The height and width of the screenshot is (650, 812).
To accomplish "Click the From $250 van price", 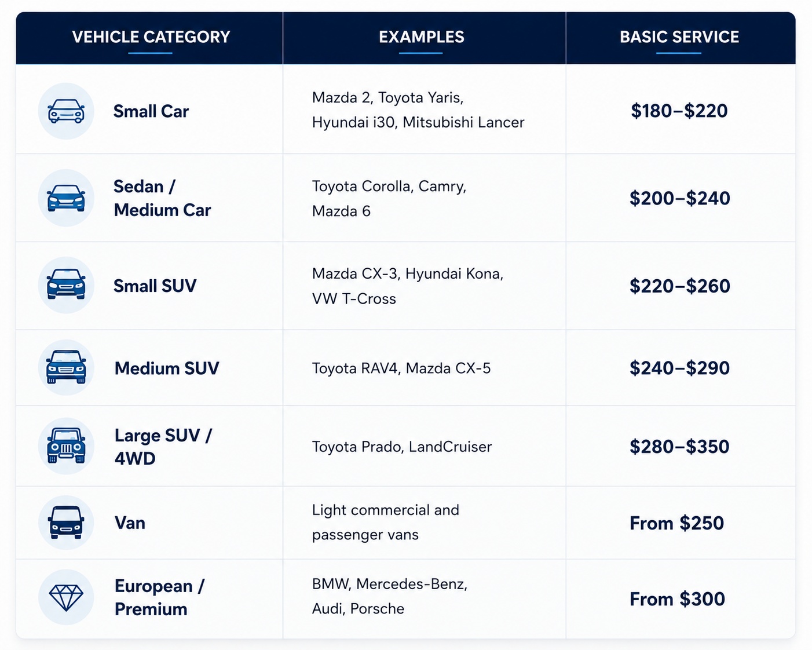I will [677, 523].
